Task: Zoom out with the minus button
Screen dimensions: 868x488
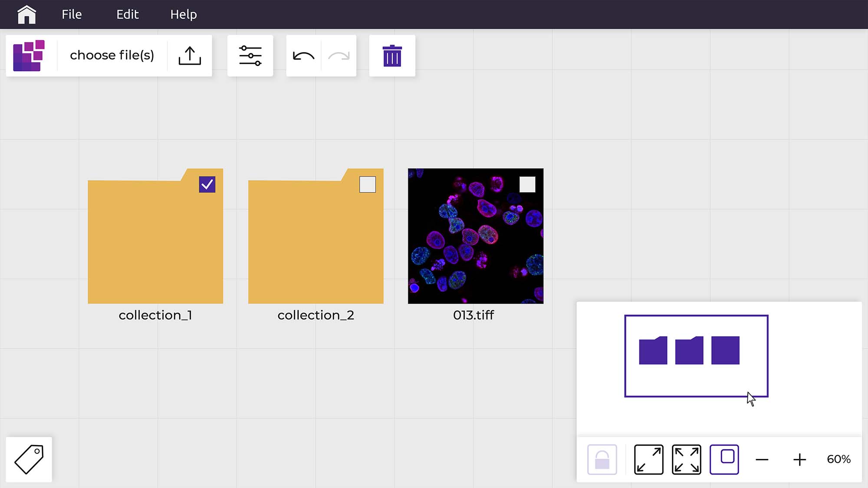Action: pos(762,459)
